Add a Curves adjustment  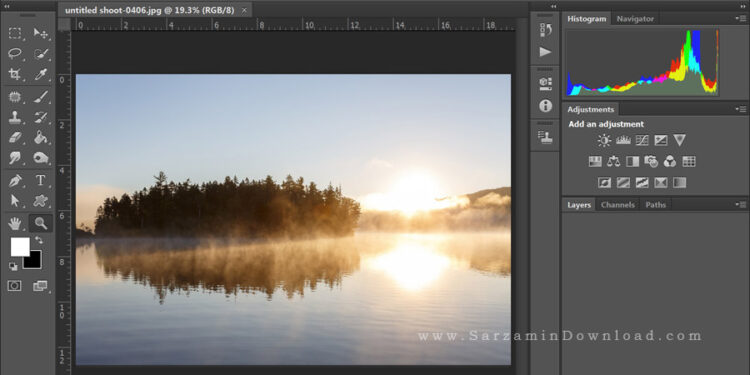coord(642,140)
